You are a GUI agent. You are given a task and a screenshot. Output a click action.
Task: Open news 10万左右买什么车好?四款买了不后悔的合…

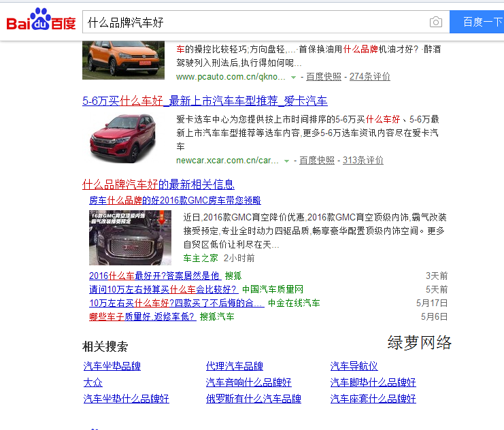click(176, 303)
